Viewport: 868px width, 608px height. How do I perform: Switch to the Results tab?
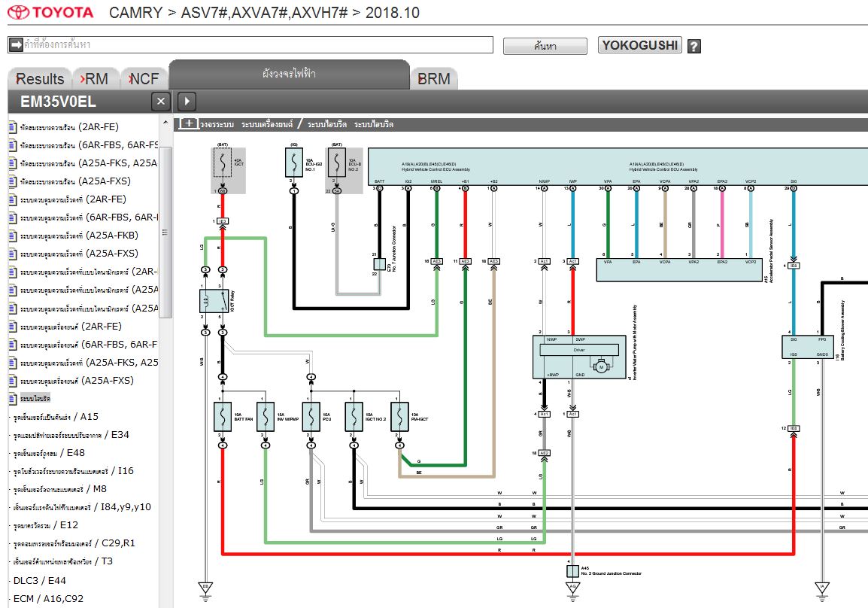coord(40,79)
